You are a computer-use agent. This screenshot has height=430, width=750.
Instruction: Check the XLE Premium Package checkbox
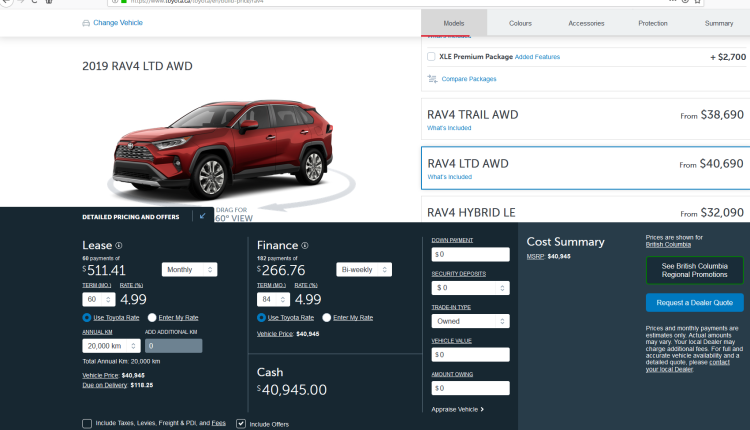(431, 56)
